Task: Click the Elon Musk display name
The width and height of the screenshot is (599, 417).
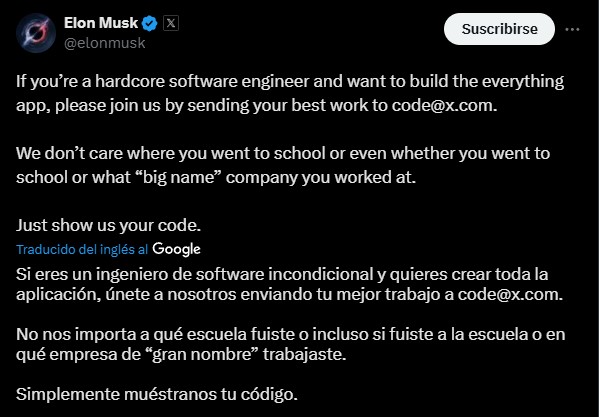Action: click(101, 23)
